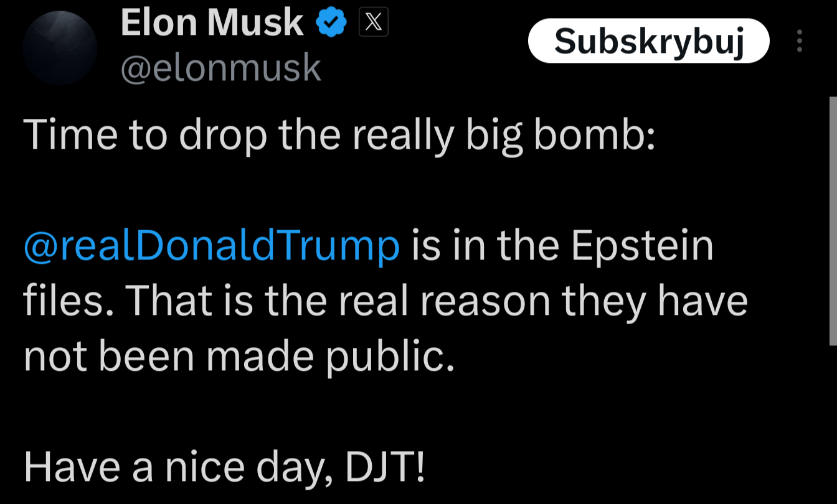Click the "Have a nice day, DJT!" line
Viewport: 837px width, 504px height.
tap(224, 467)
